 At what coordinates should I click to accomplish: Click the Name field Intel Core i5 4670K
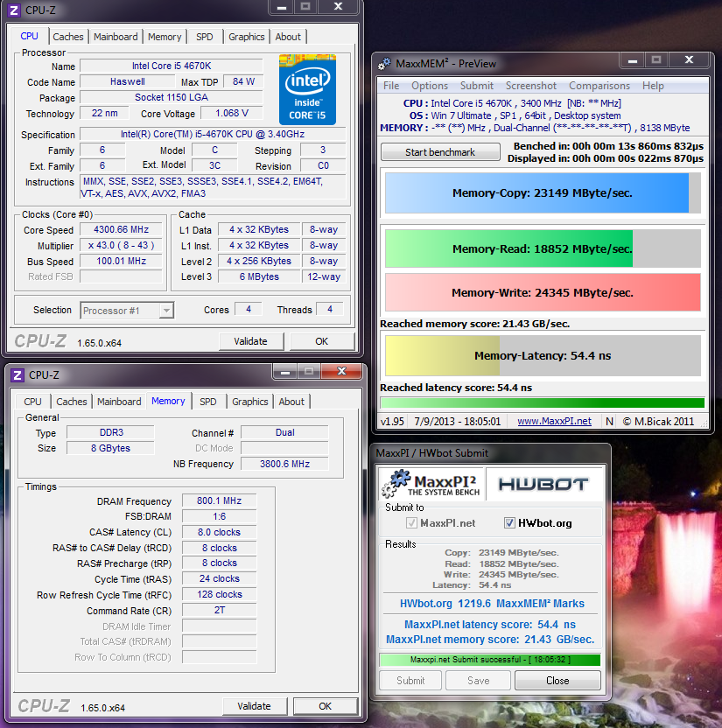pyautogui.click(x=172, y=66)
